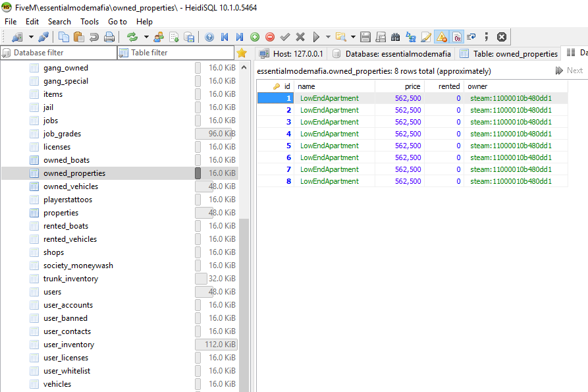Toggle the warning triangle toolbar button
588x392 pixels.
[442, 37]
